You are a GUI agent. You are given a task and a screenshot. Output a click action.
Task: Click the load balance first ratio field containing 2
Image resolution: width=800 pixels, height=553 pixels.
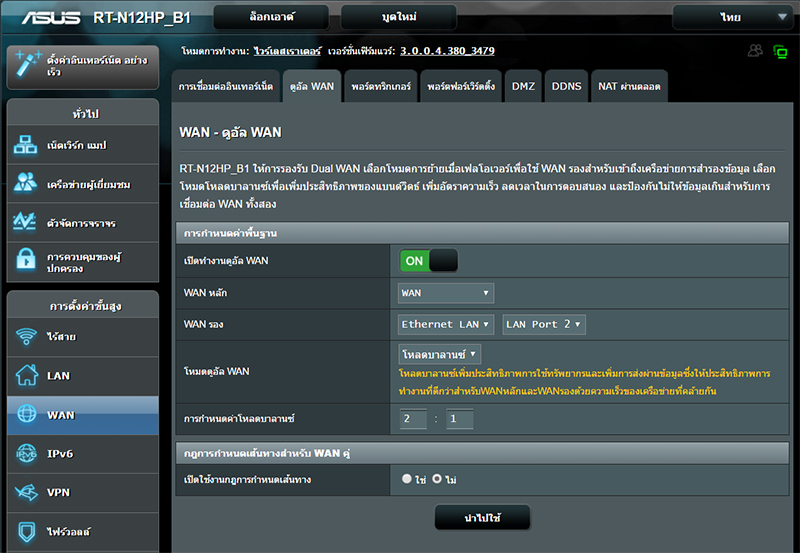point(413,419)
